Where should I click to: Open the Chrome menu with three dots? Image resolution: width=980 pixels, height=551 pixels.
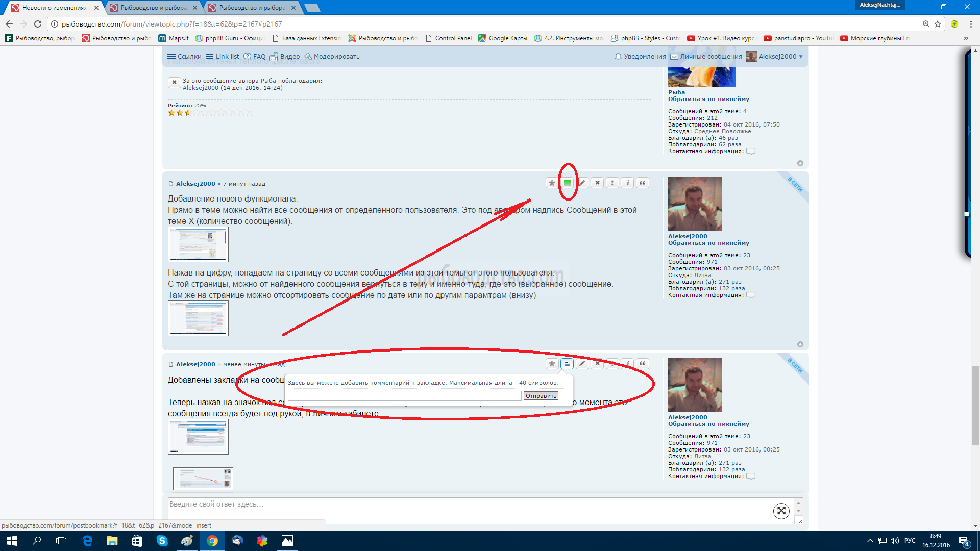tap(971, 24)
